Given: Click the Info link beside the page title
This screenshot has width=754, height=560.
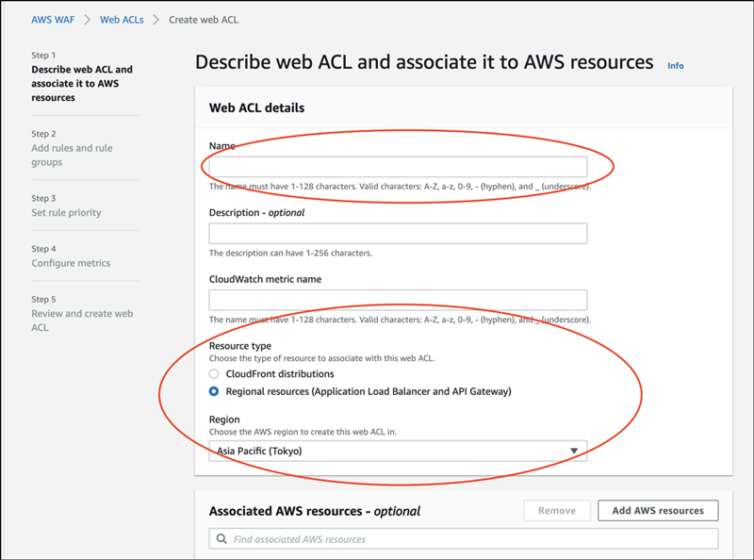Looking at the screenshot, I should coord(676,64).
